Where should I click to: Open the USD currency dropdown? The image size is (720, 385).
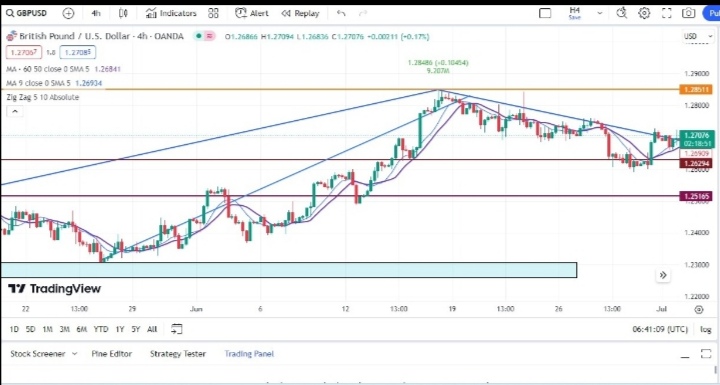pyautogui.click(x=696, y=36)
